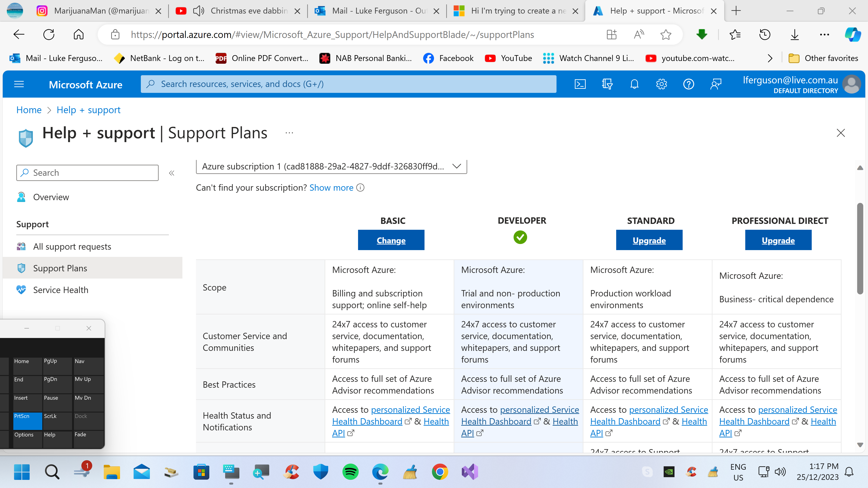Click the Overview icon in the sidebar
868x488 pixels.
(x=21, y=197)
